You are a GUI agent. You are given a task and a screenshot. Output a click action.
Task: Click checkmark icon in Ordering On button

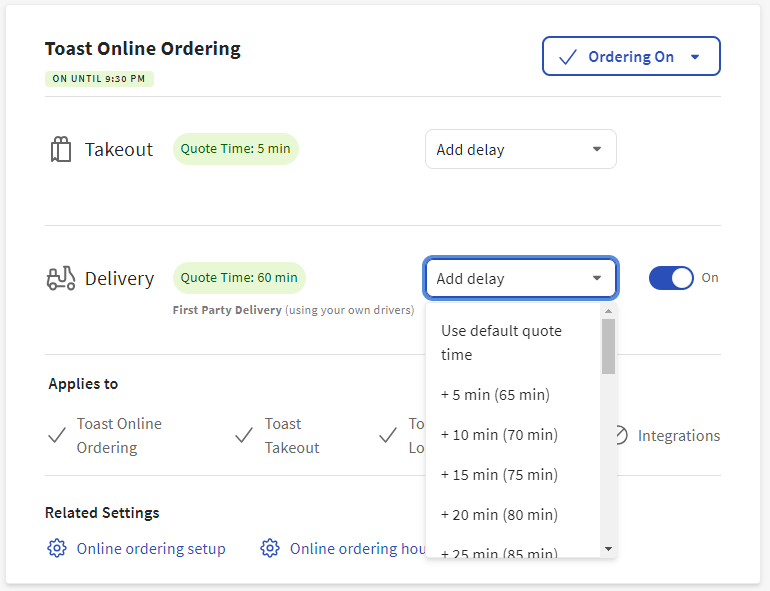coord(567,57)
